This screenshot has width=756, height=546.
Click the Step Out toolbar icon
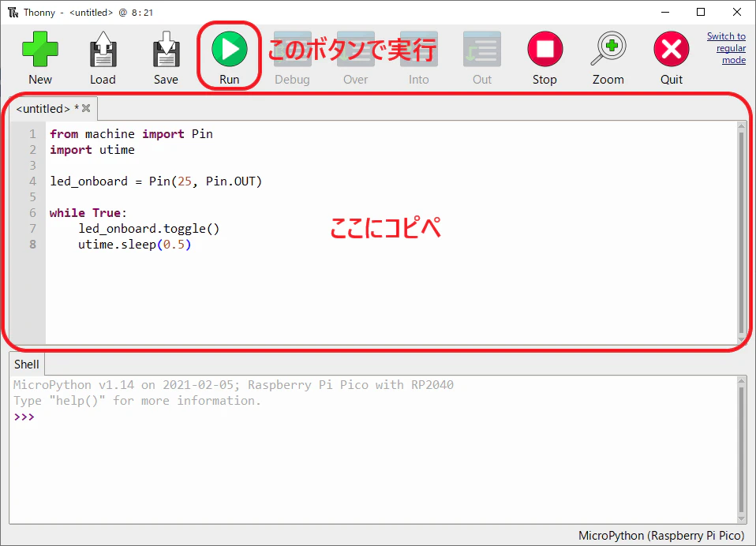point(482,49)
